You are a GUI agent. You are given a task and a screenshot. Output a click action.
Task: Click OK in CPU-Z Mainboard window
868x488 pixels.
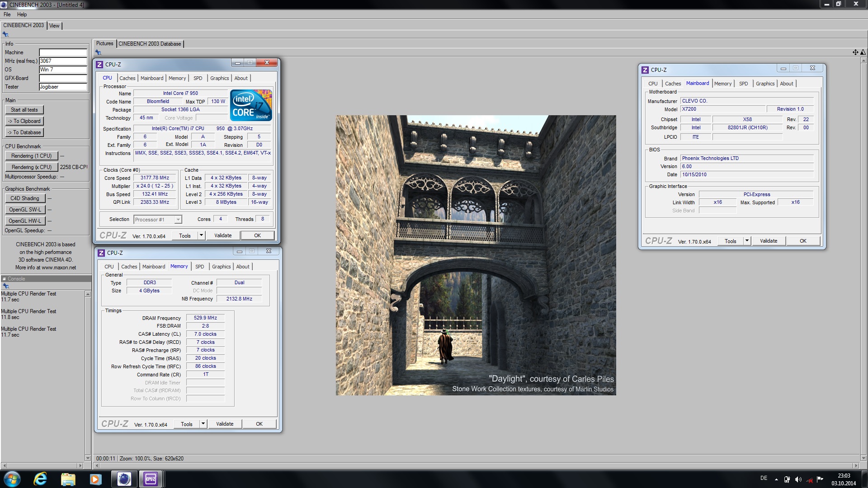click(x=803, y=241)
